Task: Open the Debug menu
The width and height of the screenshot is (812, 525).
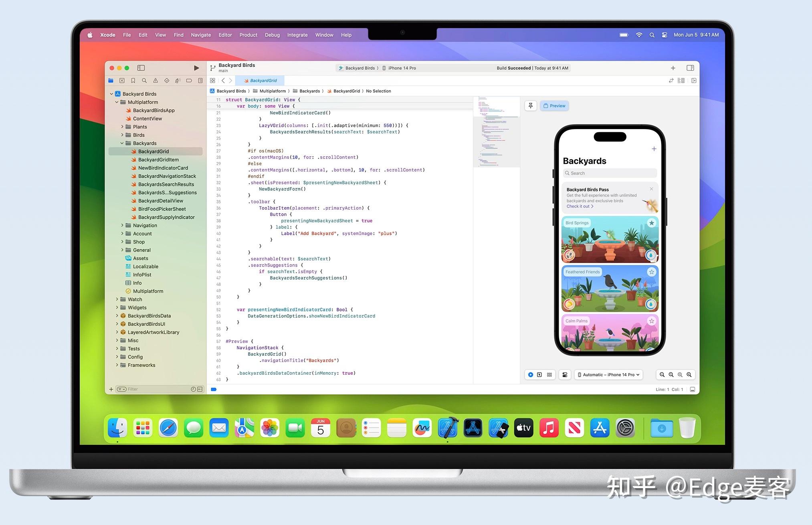Action: [x=272, y=35]
